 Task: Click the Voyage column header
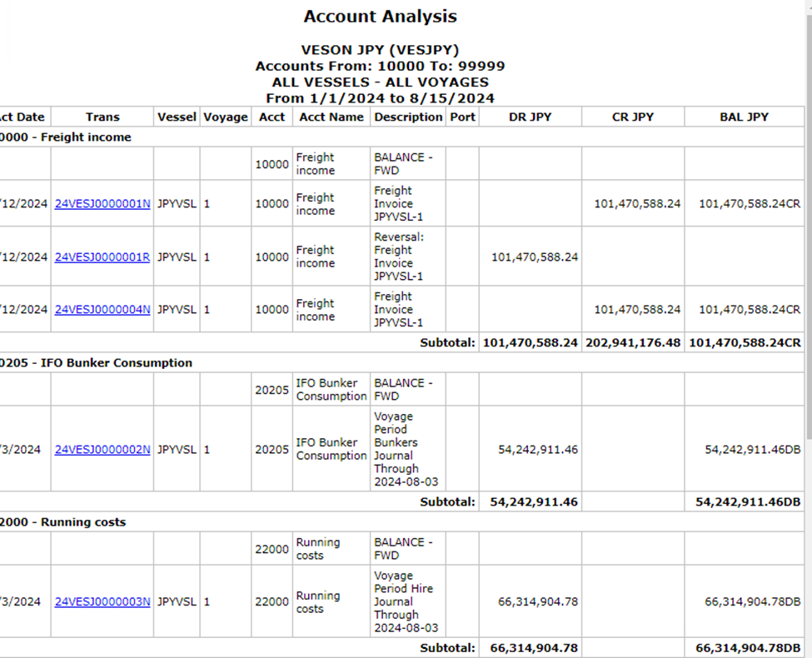(226, 117)
